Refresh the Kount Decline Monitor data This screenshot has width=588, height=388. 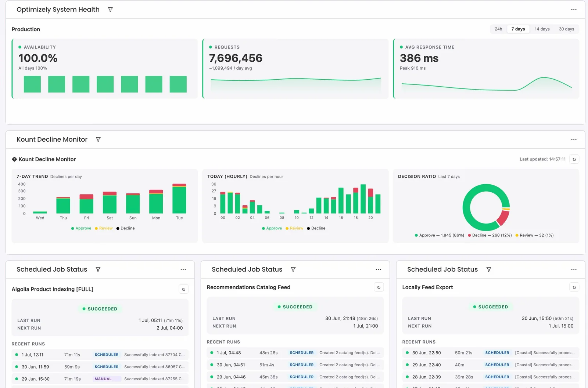(574, 159)
